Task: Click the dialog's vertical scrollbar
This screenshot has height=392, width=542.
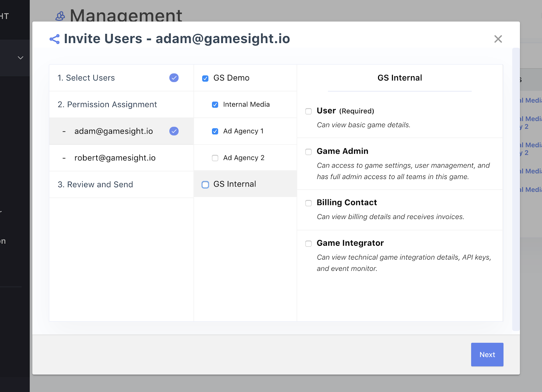Action: (x=516, y=189)
